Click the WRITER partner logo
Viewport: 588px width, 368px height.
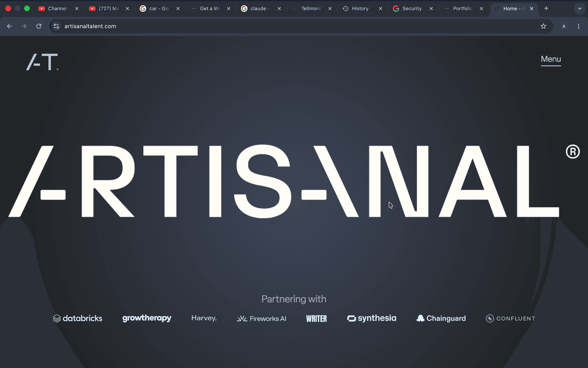[x=316, y=319]
